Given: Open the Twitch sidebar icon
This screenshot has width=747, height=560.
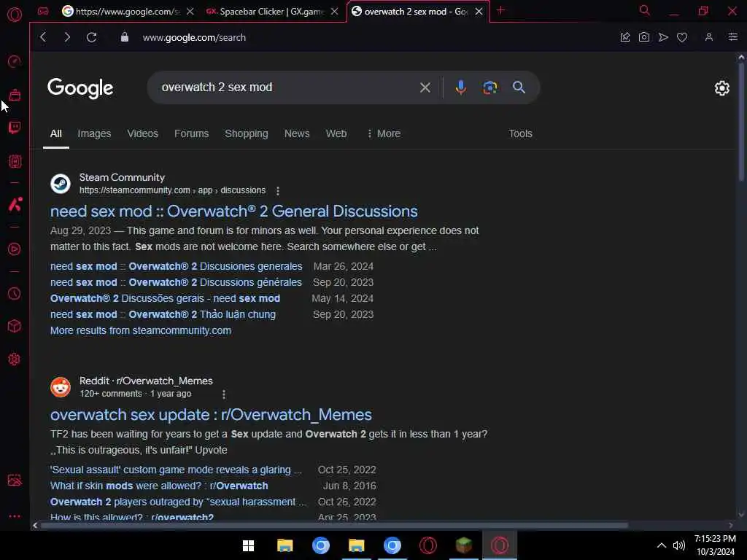Looking at the screenshot, I should [x=15, y=128].
